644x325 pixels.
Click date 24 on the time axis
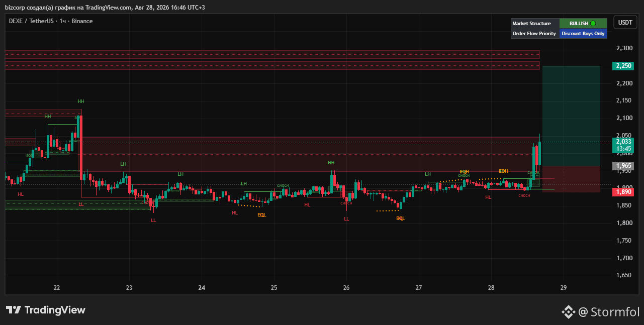pyautogui.click(x=202, y=288)
